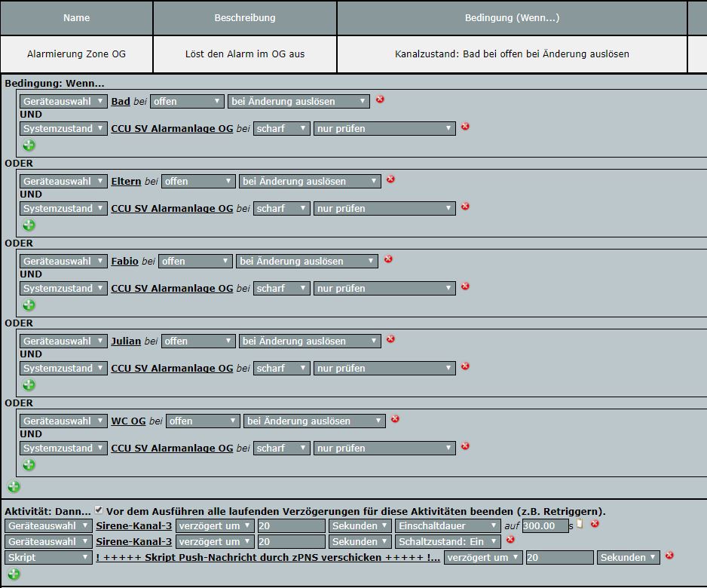Delete the Eltern condition row
The width and height of the screenshot is (707, 588).
click(390, 179)
